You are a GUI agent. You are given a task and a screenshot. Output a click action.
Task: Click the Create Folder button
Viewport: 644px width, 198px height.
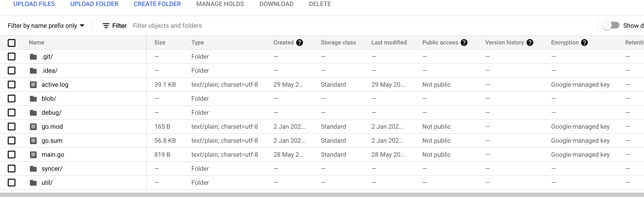pyautogui.click(x=157, y=4)
